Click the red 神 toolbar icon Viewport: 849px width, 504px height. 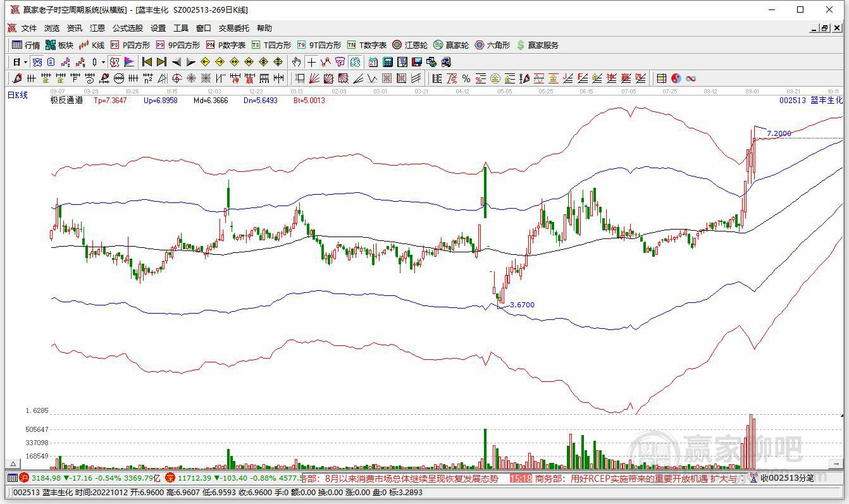coord(235,78)
